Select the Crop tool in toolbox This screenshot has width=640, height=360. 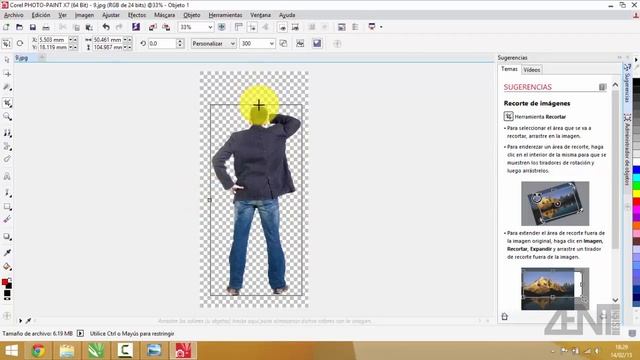pos(7,103)
